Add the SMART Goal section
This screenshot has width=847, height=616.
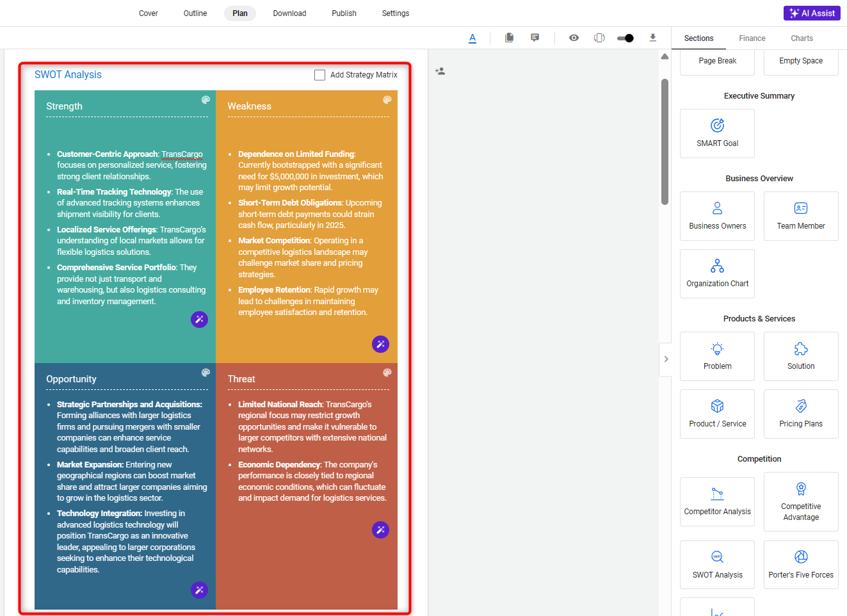click(717, 133)
